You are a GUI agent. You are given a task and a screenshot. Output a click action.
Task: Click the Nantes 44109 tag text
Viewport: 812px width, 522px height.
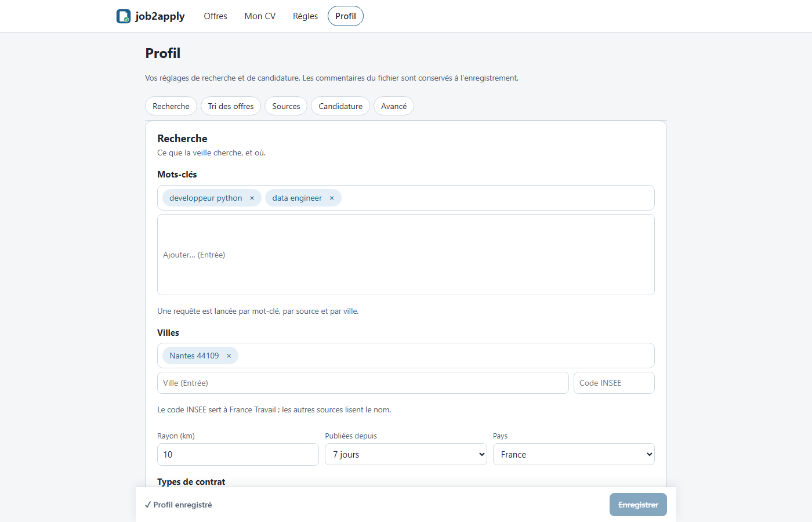194,356
